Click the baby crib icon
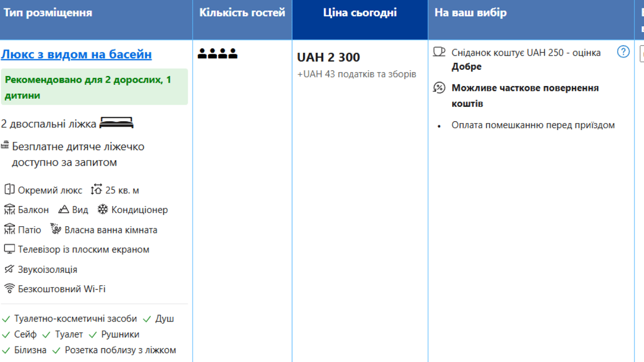Image resolution: width=644 pixels, height=362 pixels. click(5, 145)
